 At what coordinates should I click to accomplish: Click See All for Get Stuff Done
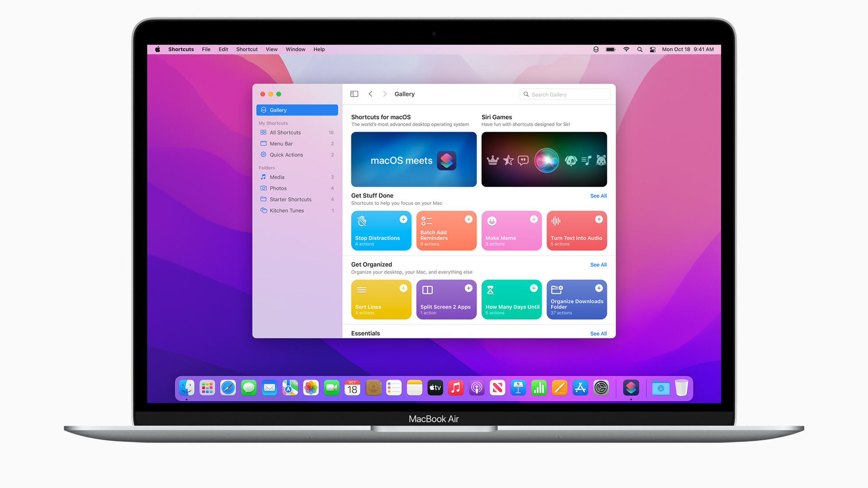598,196
